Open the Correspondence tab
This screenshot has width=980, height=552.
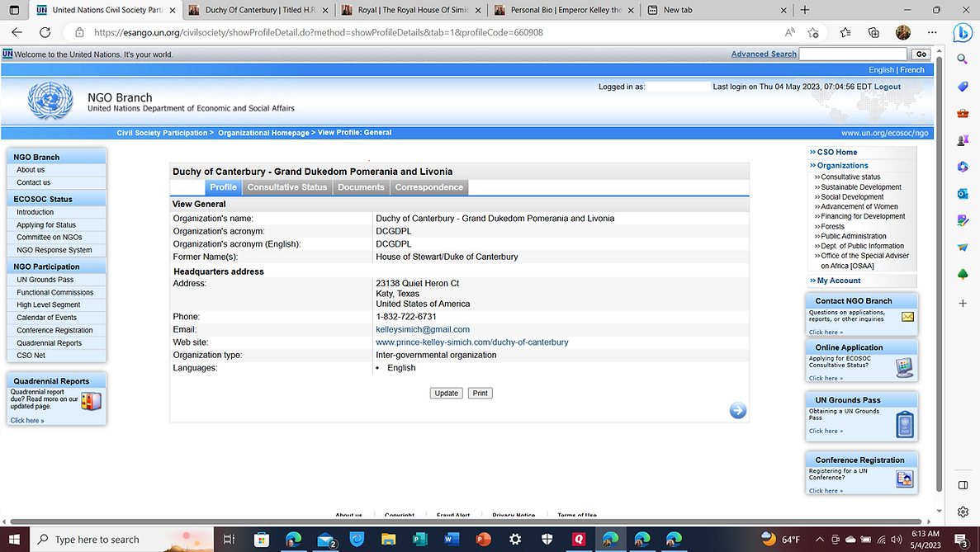pos(428,187)
